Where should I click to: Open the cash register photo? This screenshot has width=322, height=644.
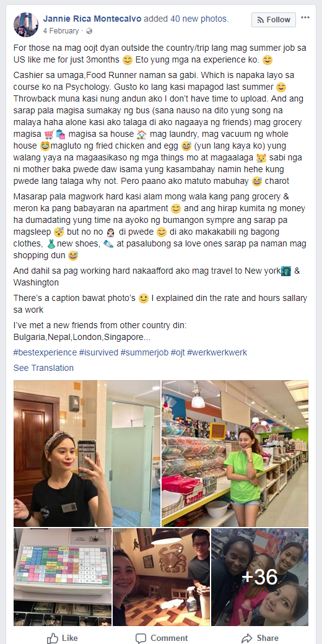click(63, 577)
